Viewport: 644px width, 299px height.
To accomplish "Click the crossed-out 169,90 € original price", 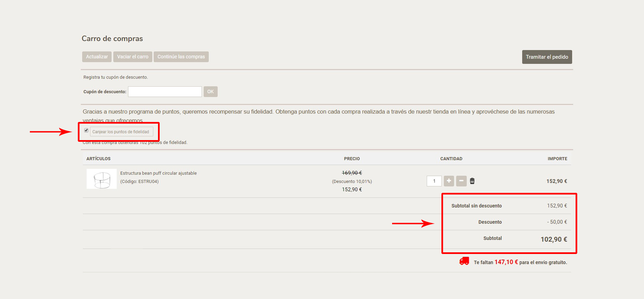I will pos(352,173).
